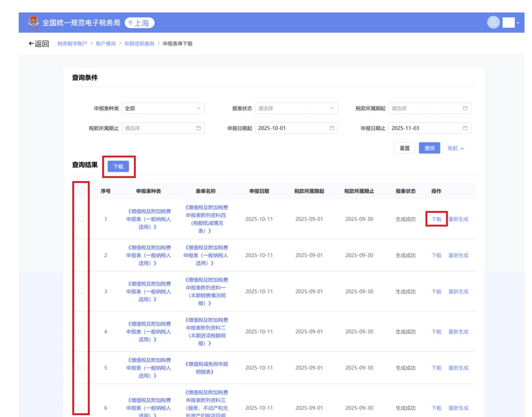Check the checkbox for row 3
The height and width of the screenshot is (417, 532).
(x=81, y=291)
